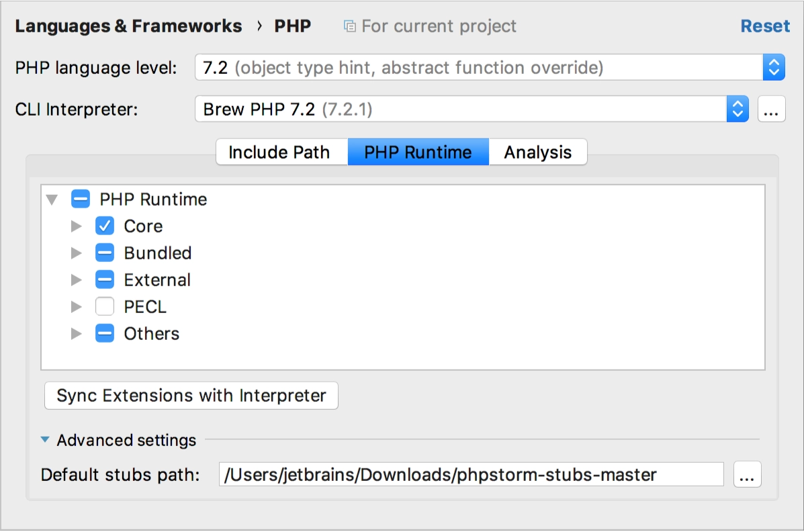Select the PECL tree label

[x=145, y=307]
